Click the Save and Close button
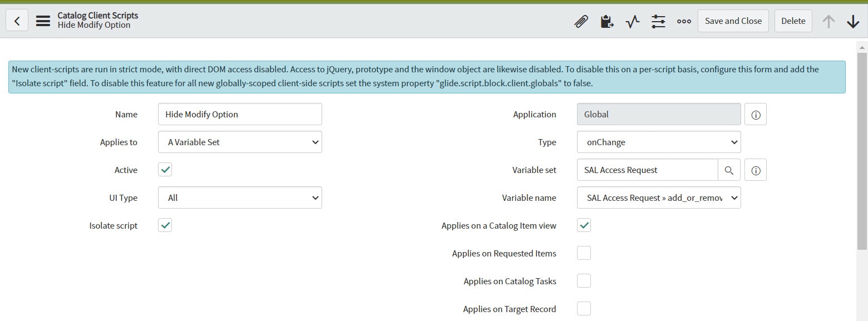Screen dimensions: 868x321 coord(733,21)
